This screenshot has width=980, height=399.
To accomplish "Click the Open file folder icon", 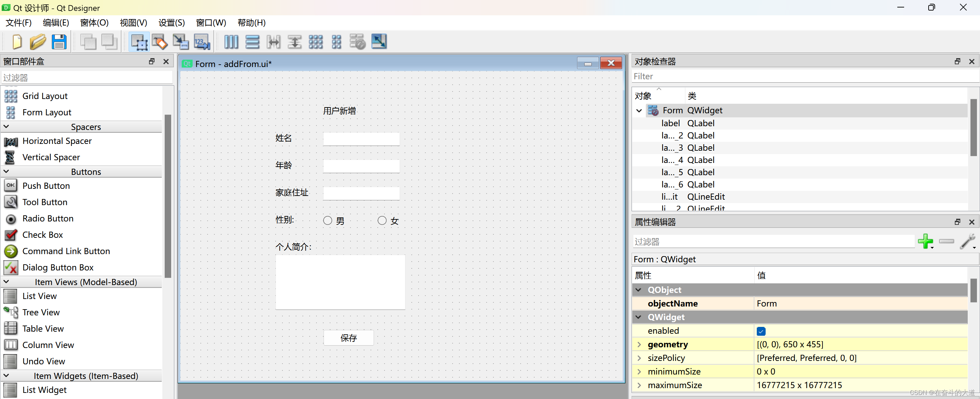I will [x=38, y=42].
